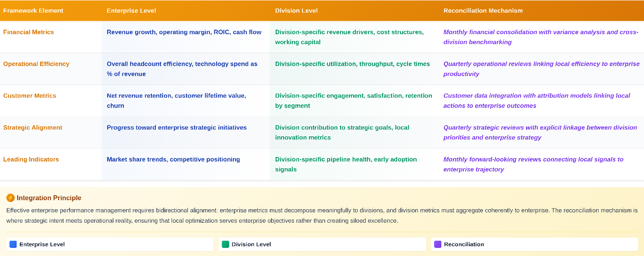Select the Operational Efficiency row label
The image size is (644, 256).
pos(36,64)
